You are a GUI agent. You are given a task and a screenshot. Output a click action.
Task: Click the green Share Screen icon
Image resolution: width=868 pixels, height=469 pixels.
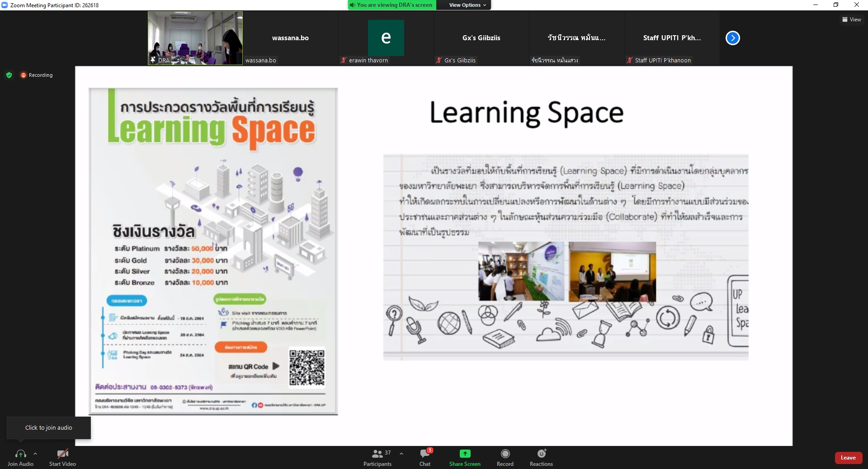pos(465,454)
